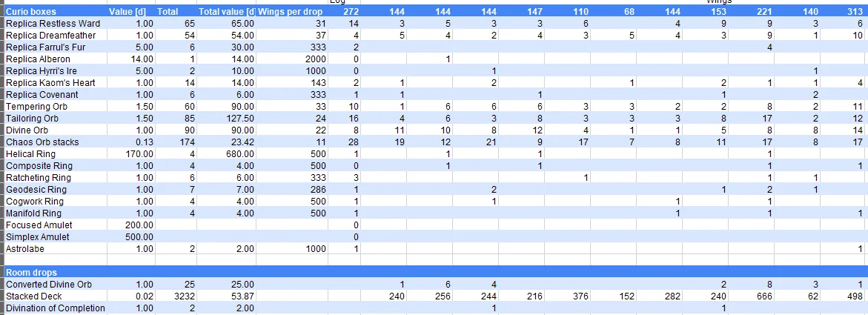Click the 'Room drops' section header
This screenshot has height=315, width=868.
tap(31, 272)
